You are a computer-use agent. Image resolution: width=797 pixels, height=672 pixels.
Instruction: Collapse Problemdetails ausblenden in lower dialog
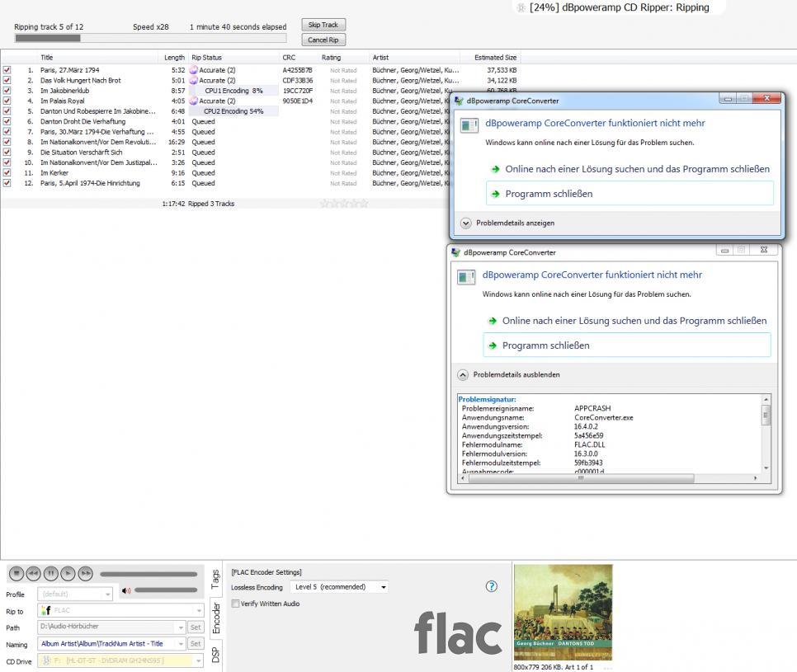click(x=463, y=374)
